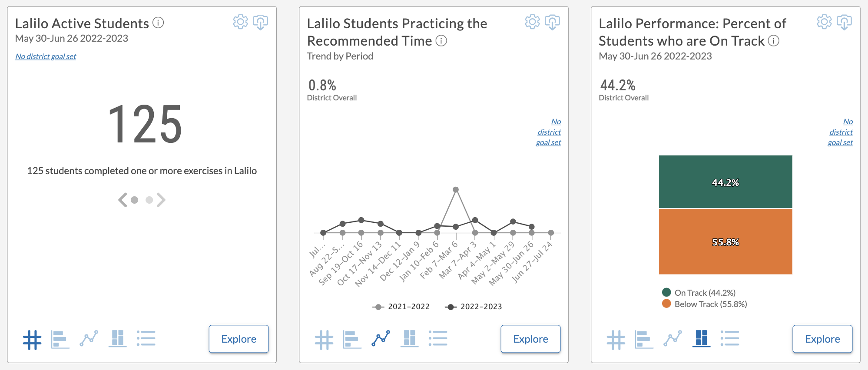Advance to next slide with right arrow

162,199
